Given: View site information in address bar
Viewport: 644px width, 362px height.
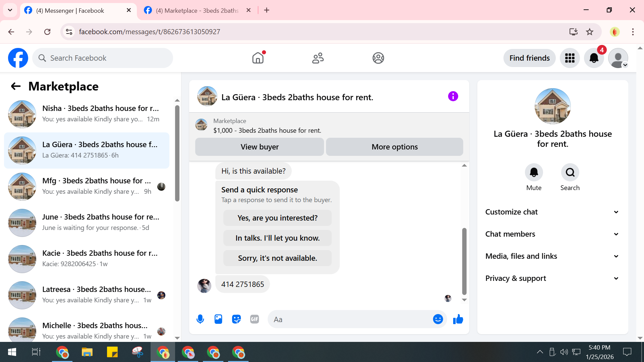Looking at the screenshot, I should click(69, 32).
